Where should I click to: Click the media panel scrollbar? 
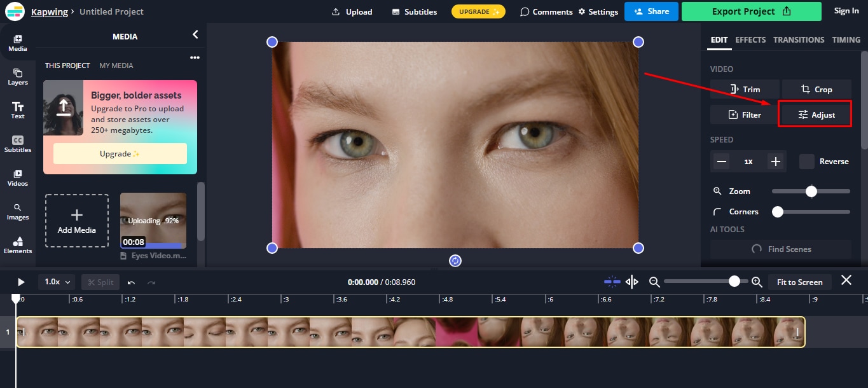click(201, 212)
